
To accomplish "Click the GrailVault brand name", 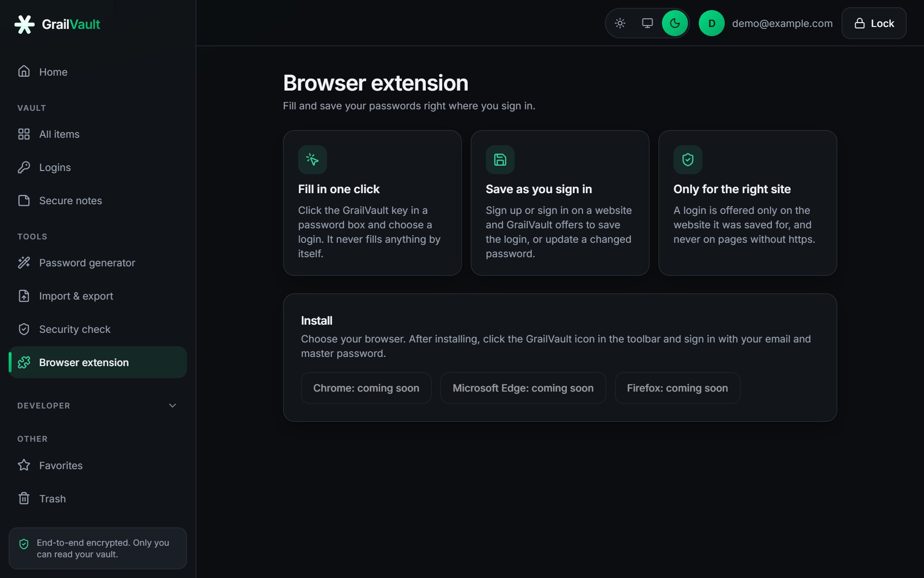I will coord(71,24).
